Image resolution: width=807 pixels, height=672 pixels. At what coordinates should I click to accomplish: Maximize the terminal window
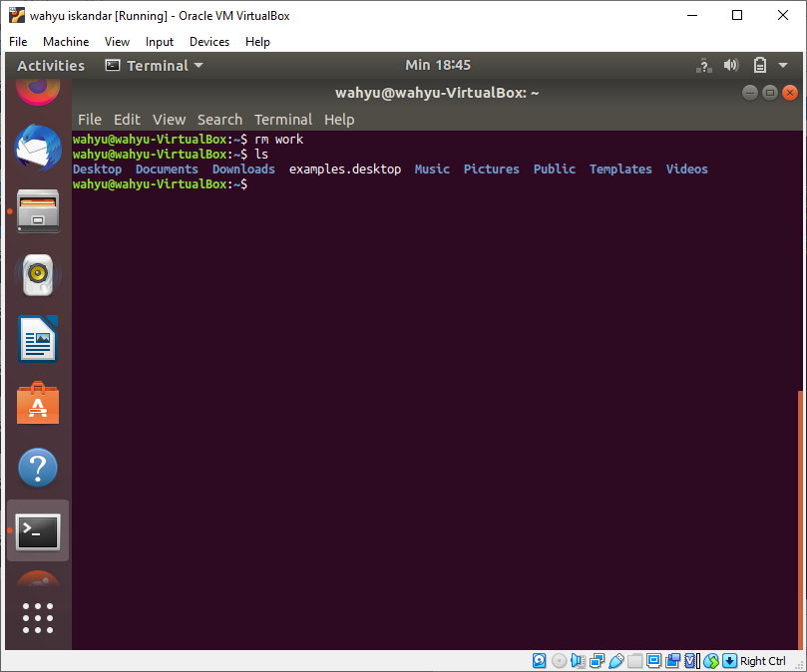click(x=770, y=93)
